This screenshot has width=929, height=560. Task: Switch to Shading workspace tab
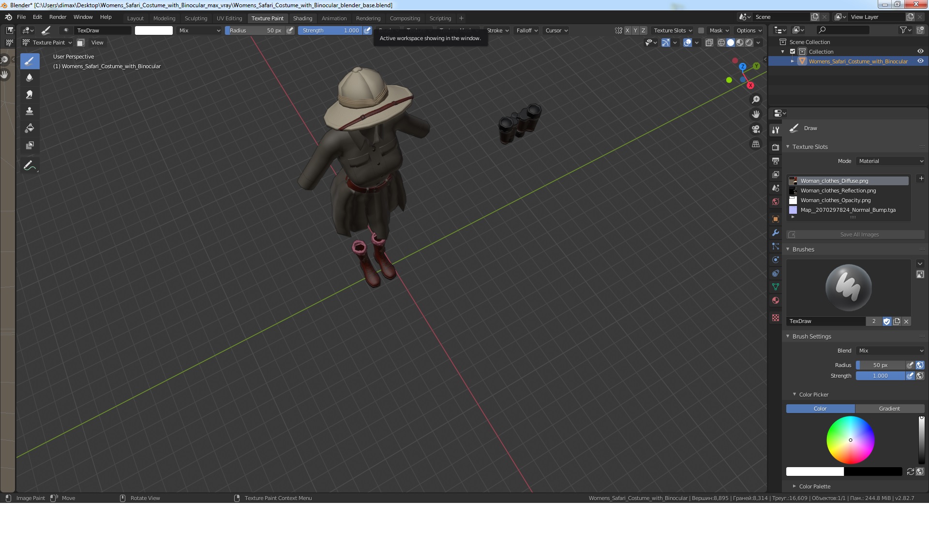point(302,18)
